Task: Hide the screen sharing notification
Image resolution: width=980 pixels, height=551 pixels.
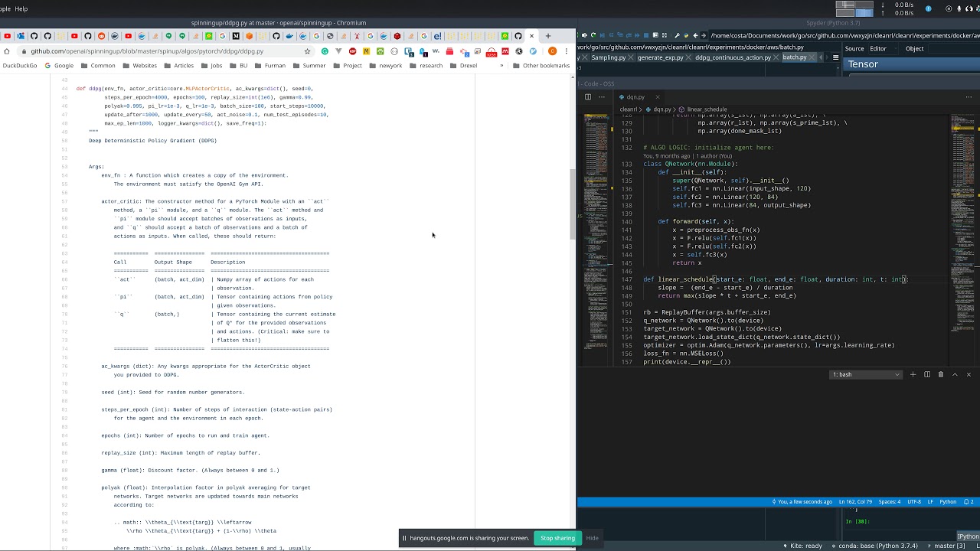Action: (592, 538)
